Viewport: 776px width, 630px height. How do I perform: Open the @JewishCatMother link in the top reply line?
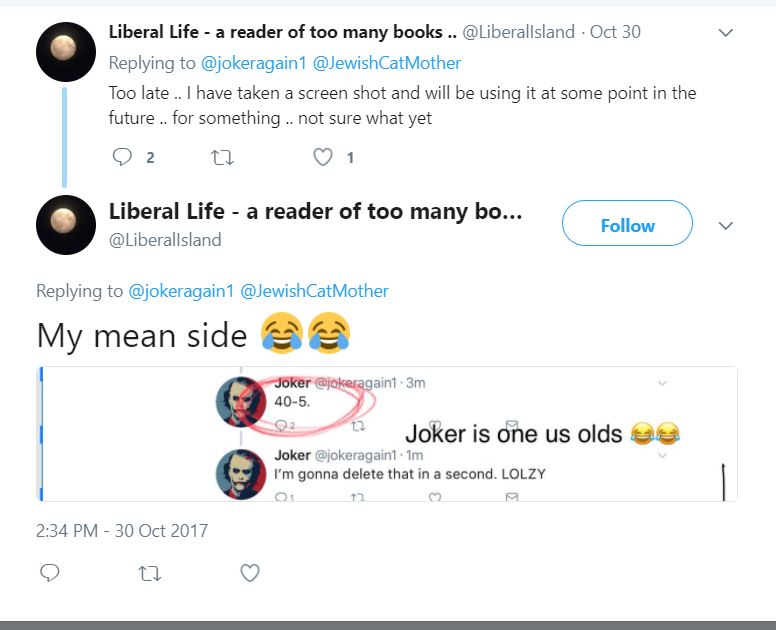click(x=387, y=63)
